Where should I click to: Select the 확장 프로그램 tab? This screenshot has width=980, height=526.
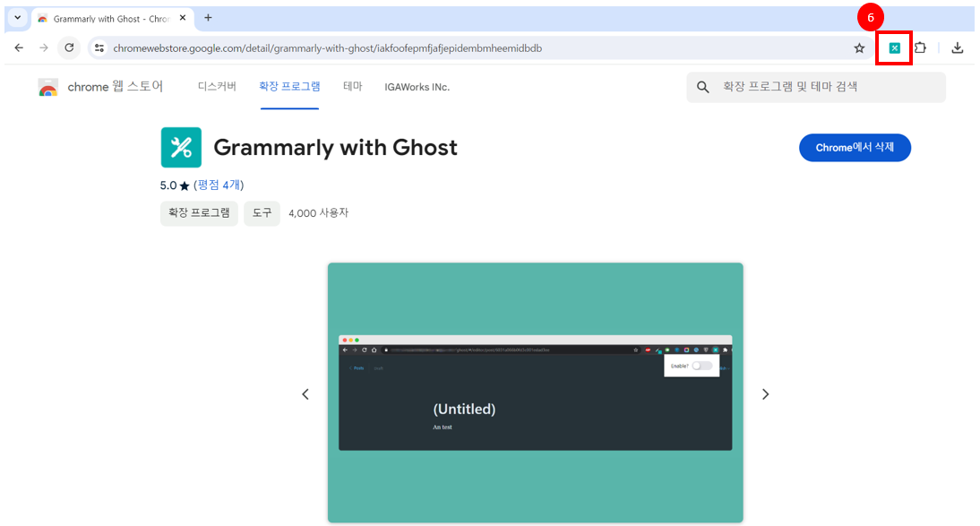(289, 87)
